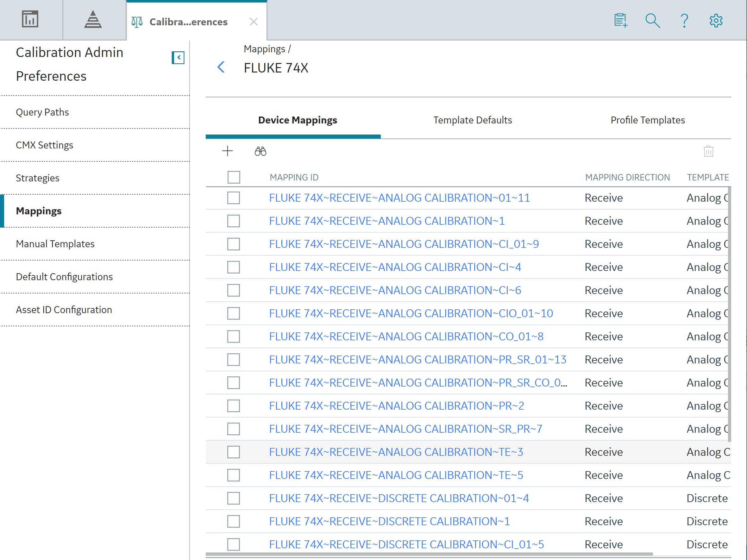Switch to Template Defaults tab
The width and height of the screenshot is (747, 560).
coord(473,120)
